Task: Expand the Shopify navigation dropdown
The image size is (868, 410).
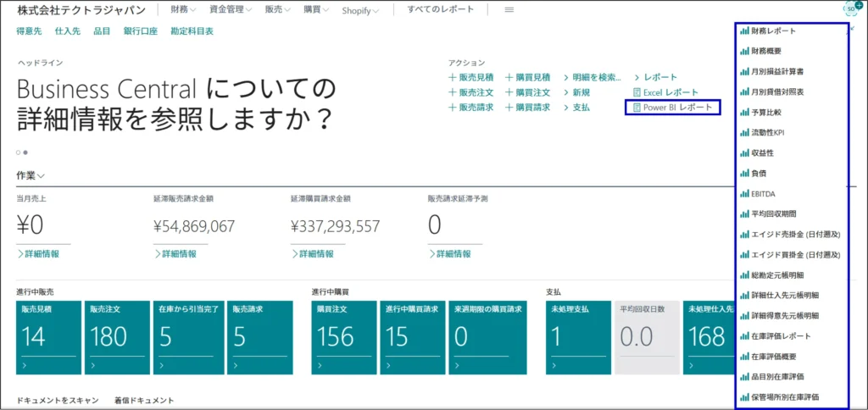Action: tap(360, 11)
